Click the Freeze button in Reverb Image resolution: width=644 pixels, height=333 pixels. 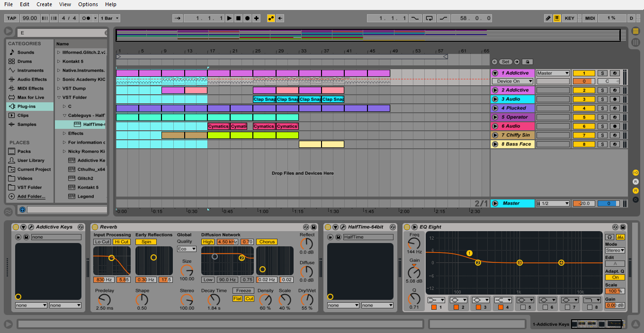[243, 290]
